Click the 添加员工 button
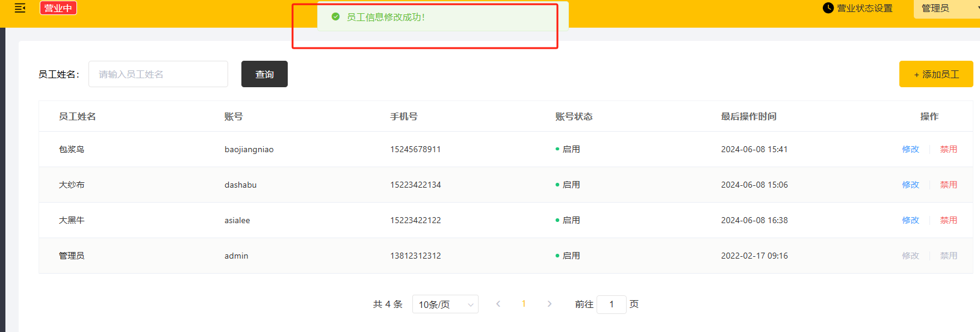This screenshot has width=980, height=332. coord(935,74)
